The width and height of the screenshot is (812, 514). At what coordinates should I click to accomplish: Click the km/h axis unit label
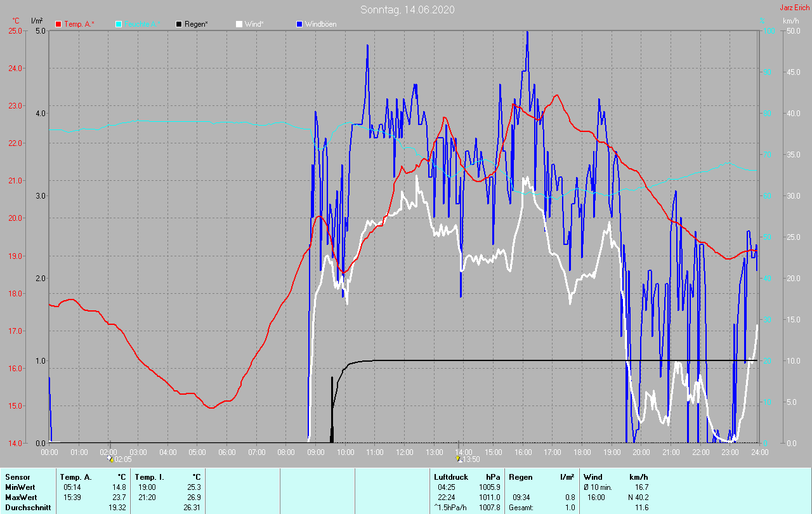click(790, 21)
